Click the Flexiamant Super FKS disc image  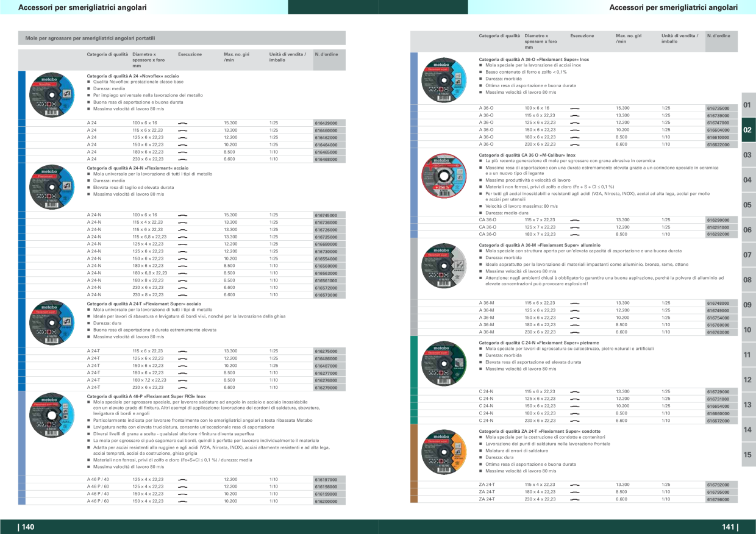click(51, 416)
